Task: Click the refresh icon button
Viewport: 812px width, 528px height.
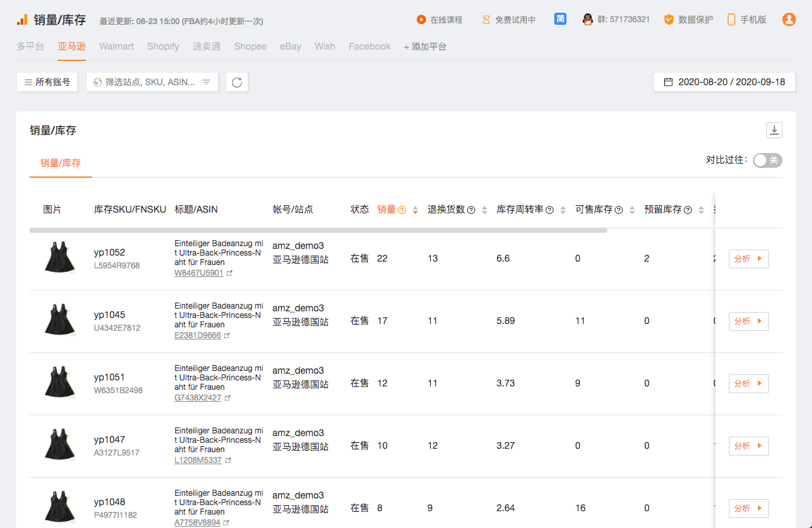Action: pos(237,82)
